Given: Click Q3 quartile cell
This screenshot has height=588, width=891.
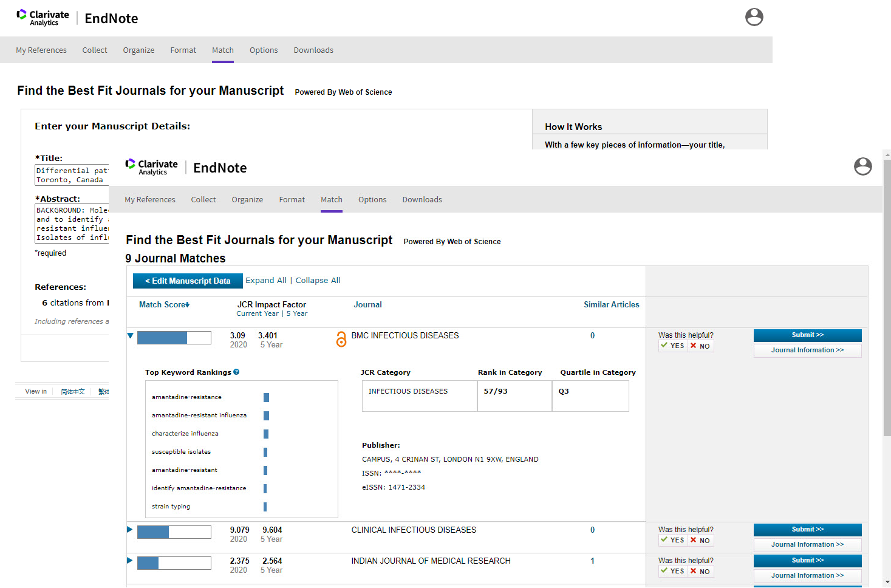Looking at the screenshot, I should pyautogui.click(x=590, y=396).
